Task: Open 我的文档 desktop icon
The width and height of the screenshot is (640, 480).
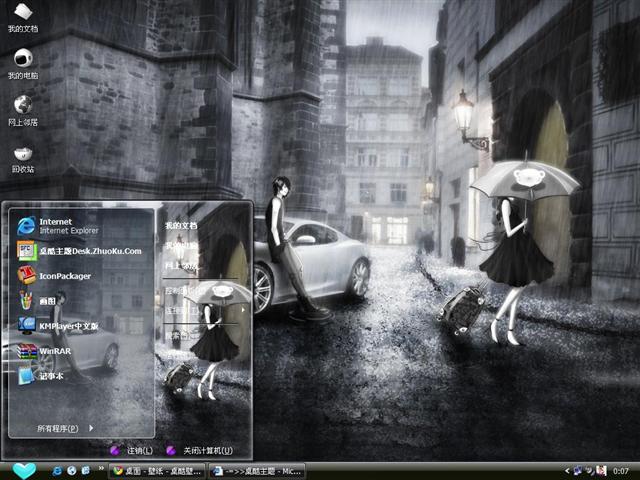Action: pyautogui.click(x=23, y=18)
